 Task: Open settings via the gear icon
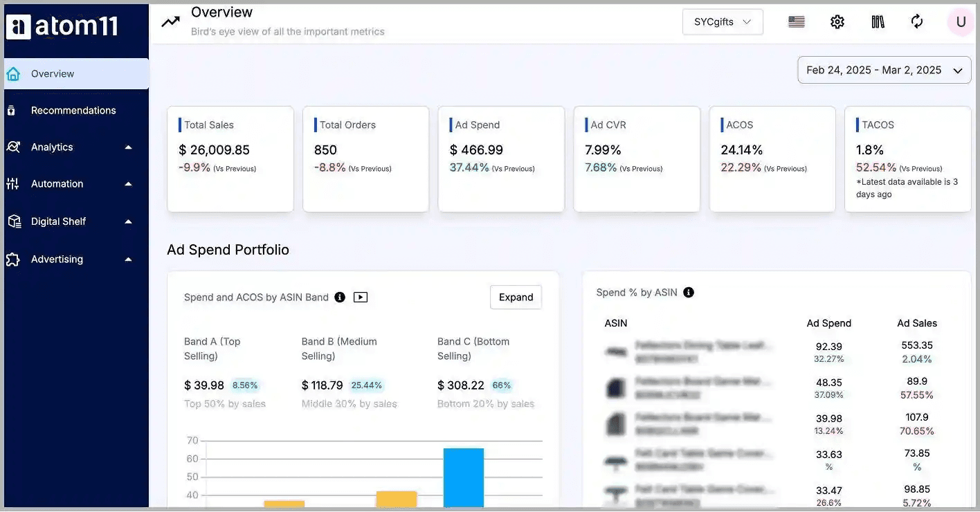837,21
